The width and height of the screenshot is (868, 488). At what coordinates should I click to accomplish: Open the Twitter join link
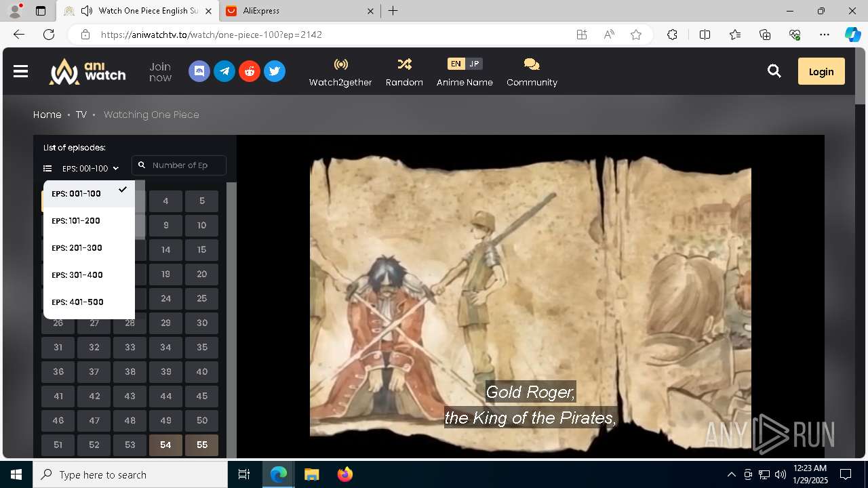pyautogui.click(x=275, y=71)
